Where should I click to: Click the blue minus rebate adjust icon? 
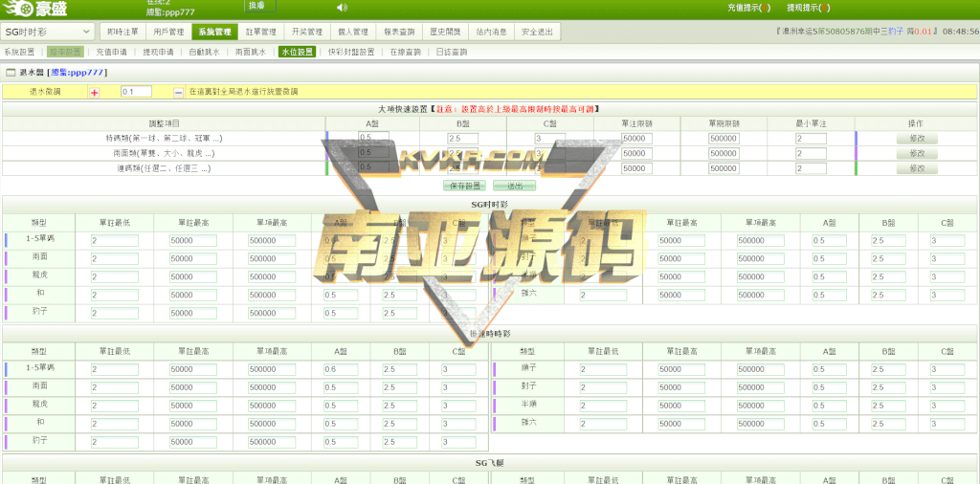178,92
